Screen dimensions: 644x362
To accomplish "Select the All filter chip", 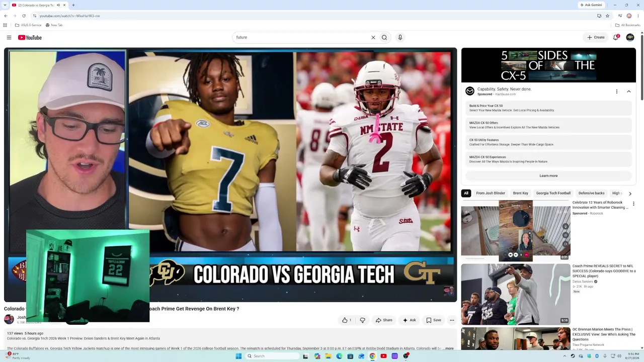I will coord(466,193).
